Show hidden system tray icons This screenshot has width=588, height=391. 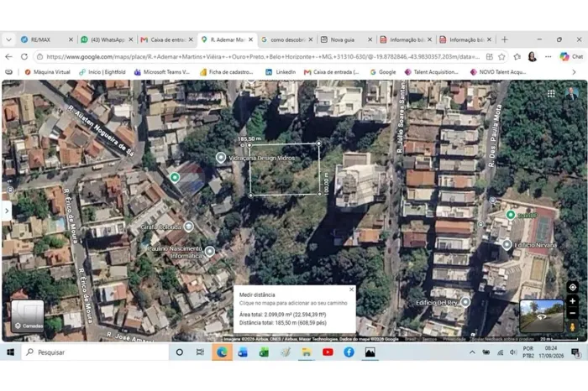[x=472, y=352]
